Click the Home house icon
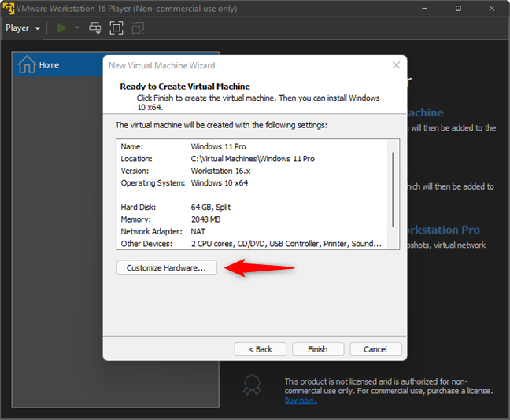The image size is (510, 420). [x=27, y=64]
